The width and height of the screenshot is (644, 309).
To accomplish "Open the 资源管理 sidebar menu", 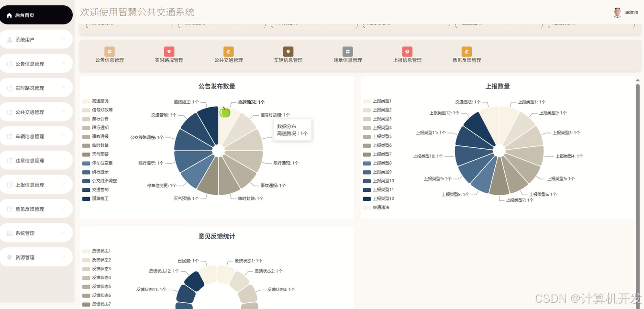I will click(x=36, y=257).
